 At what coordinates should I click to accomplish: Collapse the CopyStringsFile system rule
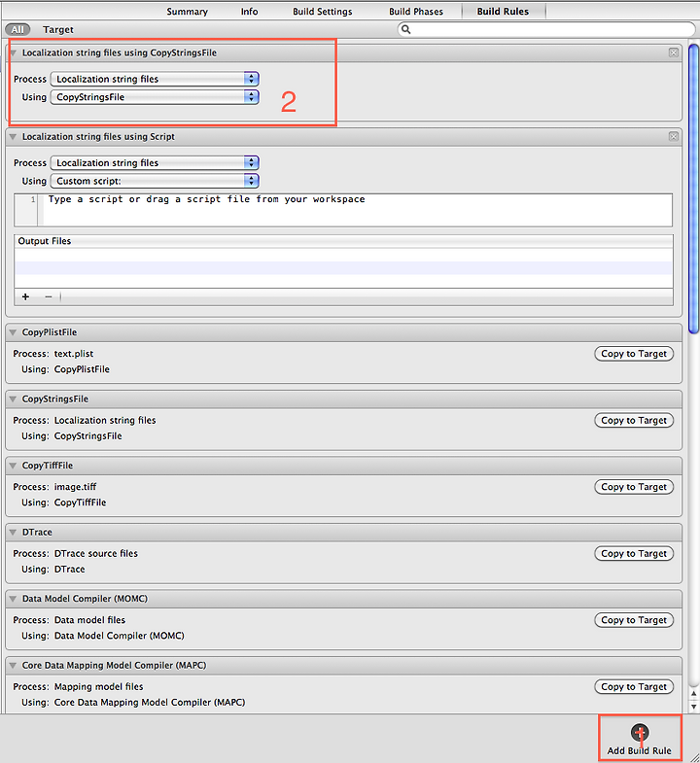[x=14, y=399]
